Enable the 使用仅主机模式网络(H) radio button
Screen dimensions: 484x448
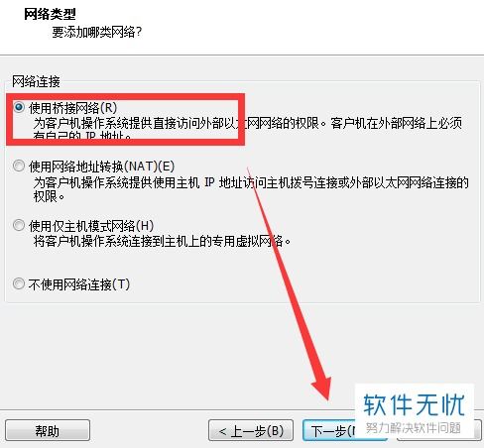[19, 225]
